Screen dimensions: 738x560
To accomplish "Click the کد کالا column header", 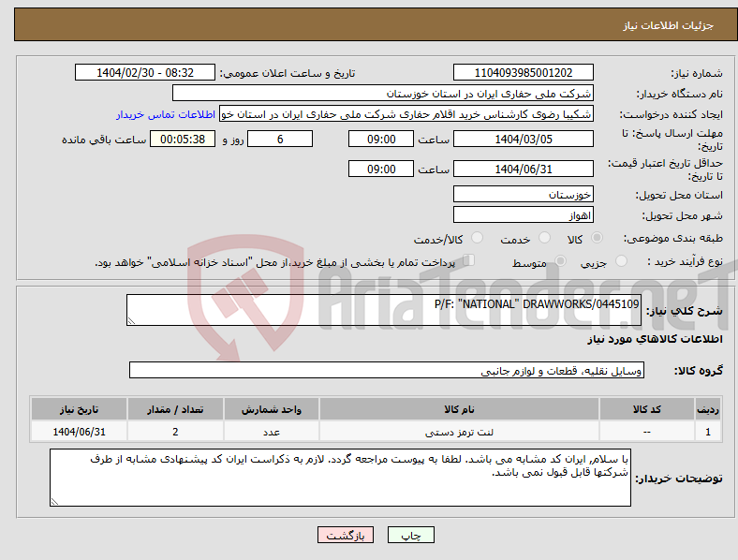I will (x=647, y=409).
